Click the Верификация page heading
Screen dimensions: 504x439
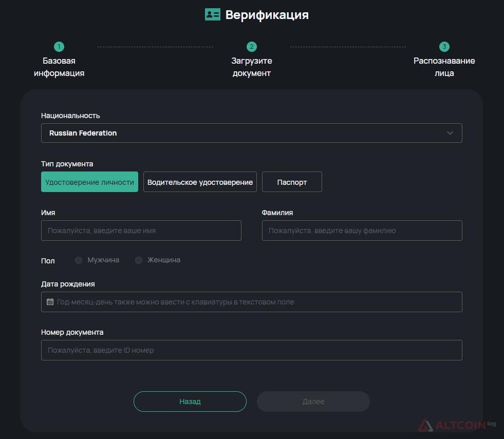(x=267, y=15)
